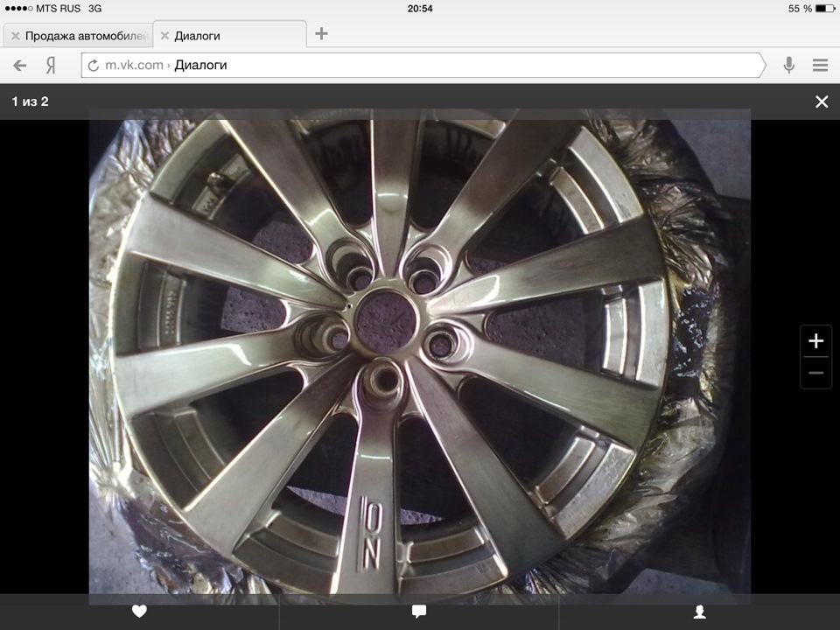Open the browser hamburger menu

[x=820, y=65]
